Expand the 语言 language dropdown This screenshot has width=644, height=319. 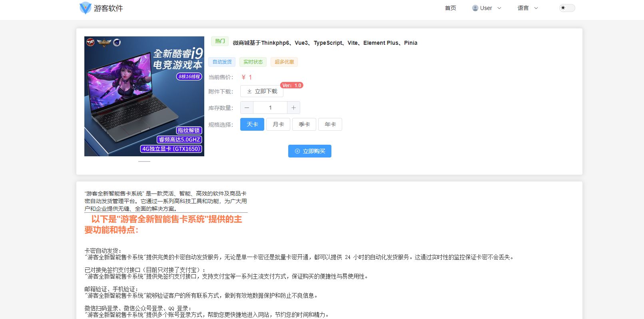528,8
